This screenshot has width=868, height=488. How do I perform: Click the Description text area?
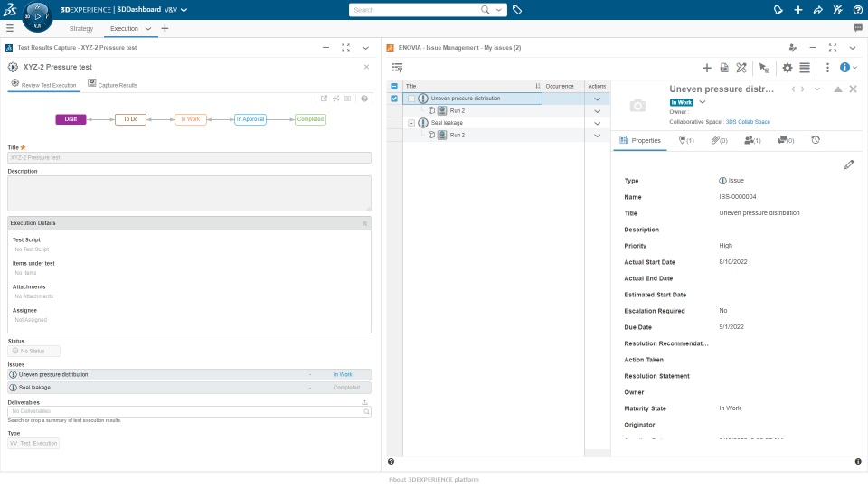point(189,193)
